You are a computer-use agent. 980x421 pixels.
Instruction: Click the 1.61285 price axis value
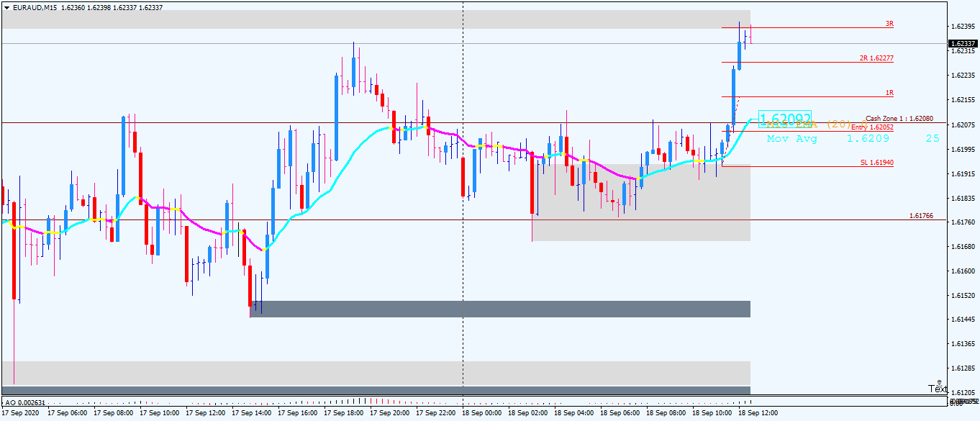click(x=963, y=368)
